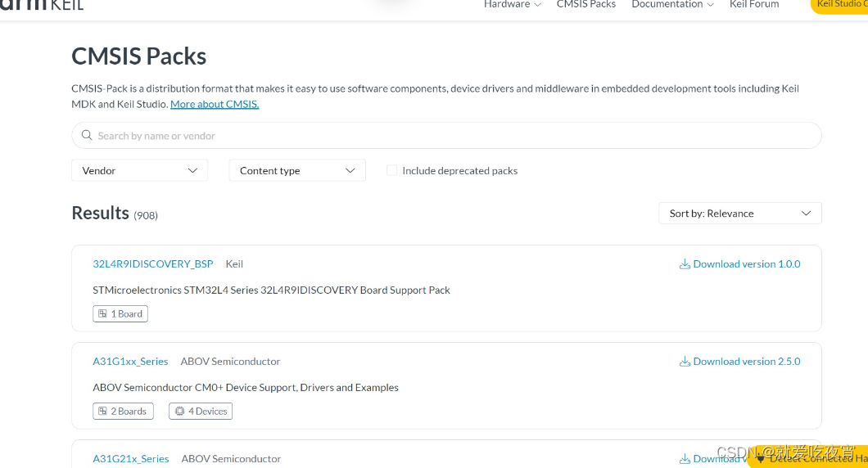Open the 32L4R9IDISCOVERY_BSP pack

coord(153,264)
